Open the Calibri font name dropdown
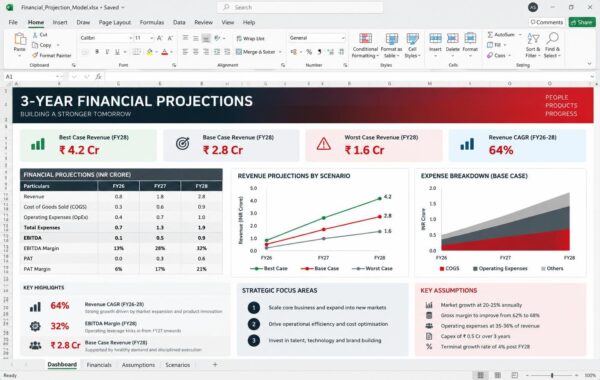 [x=130, y=38]
